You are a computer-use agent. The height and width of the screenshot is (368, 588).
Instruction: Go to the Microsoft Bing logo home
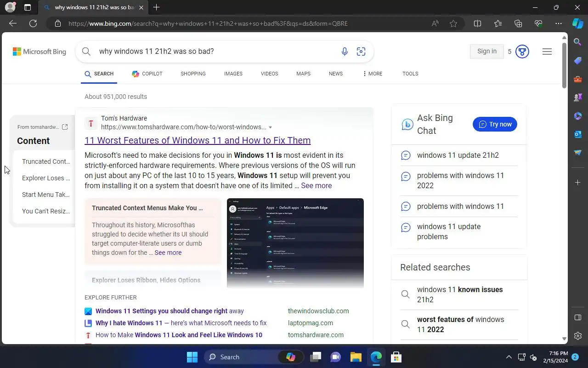(x=40, y=52)
